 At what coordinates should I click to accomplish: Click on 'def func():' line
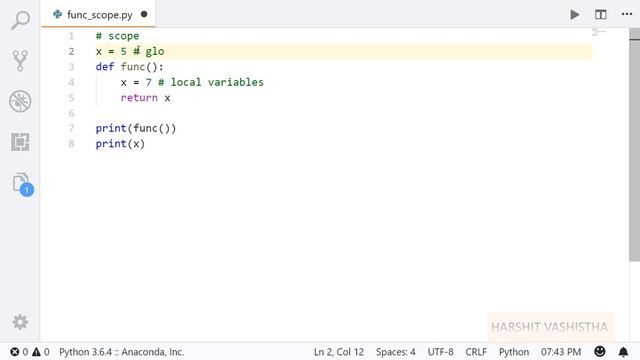[129, 67]
